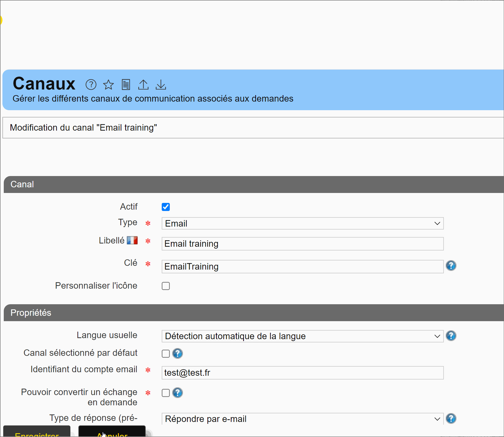Uncheck the Actif checkbox
This screenshot has width=504, height=437.
point(166,207)
